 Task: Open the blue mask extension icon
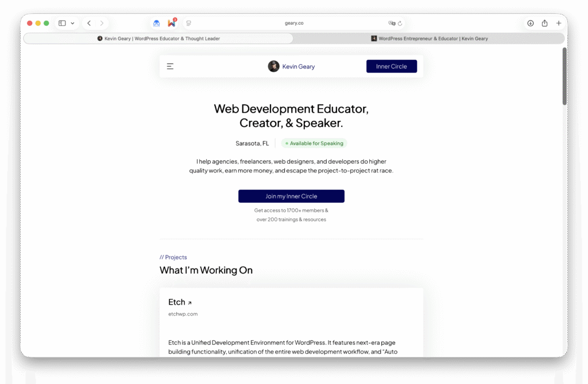point(156,23)
